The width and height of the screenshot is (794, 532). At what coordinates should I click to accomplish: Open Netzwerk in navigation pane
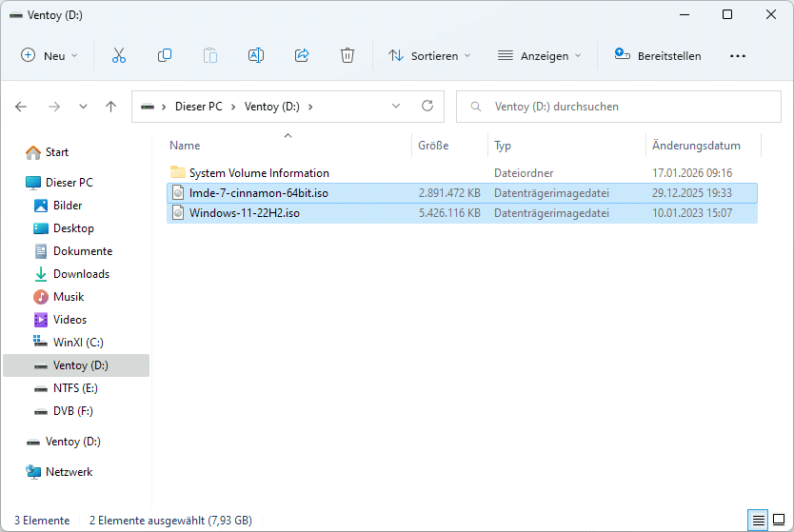coord(69,472)
